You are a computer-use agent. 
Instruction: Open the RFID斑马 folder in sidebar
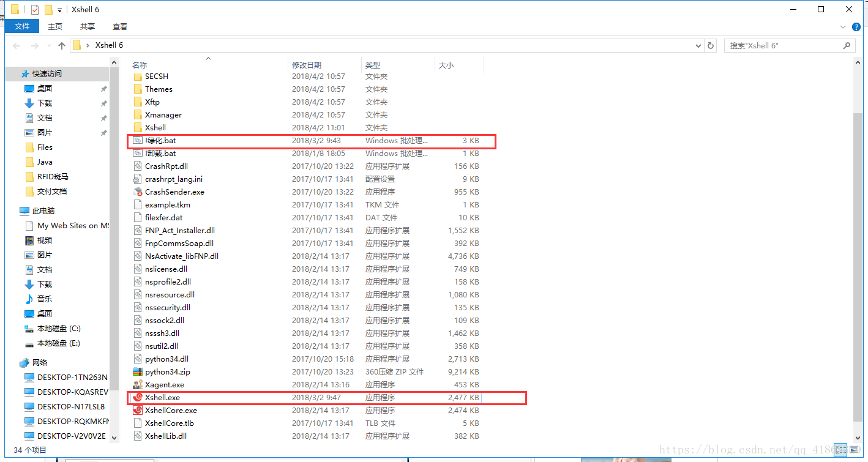point(53,177)
